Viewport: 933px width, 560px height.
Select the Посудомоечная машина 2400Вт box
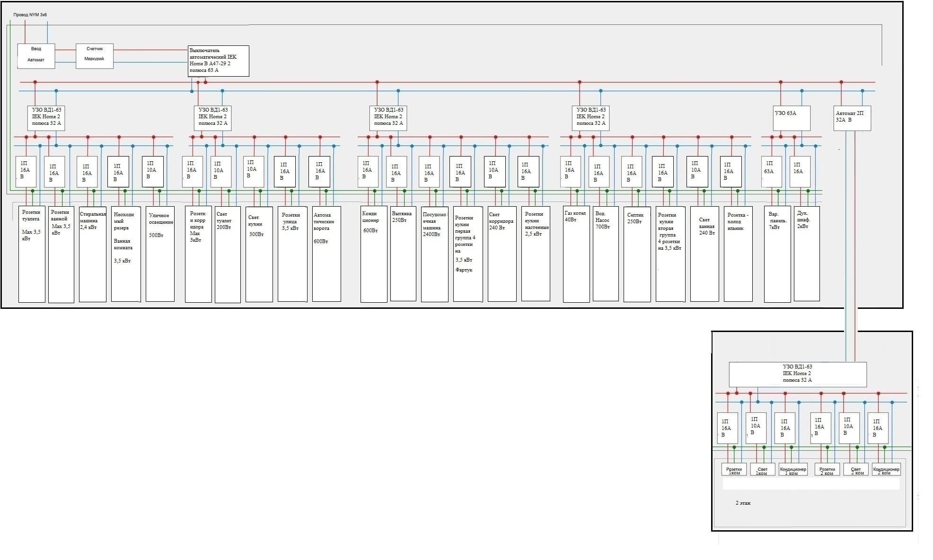(x=434, y=254)
